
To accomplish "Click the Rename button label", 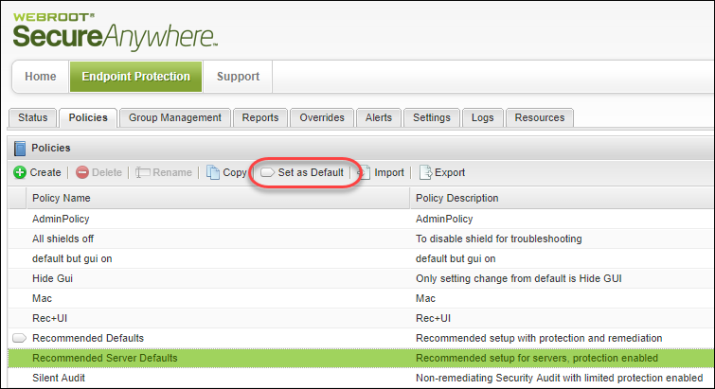I will (x=172, y=172).
